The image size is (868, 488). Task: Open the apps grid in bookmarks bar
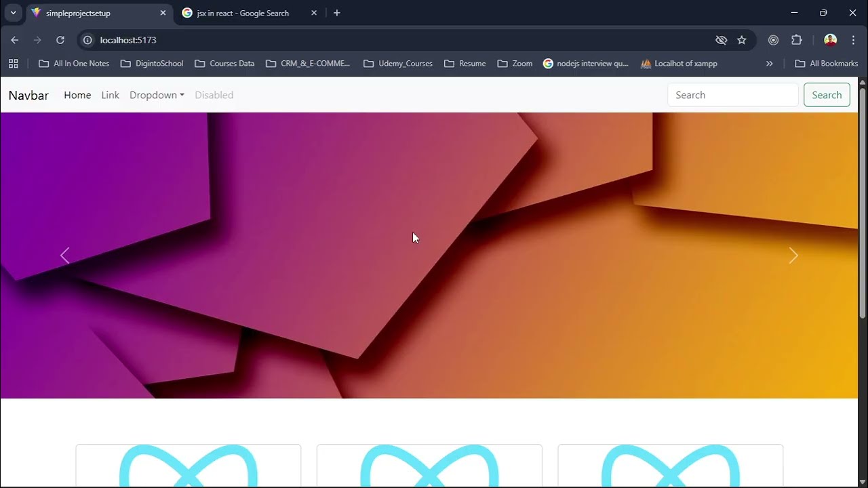[x=13, y=63]
